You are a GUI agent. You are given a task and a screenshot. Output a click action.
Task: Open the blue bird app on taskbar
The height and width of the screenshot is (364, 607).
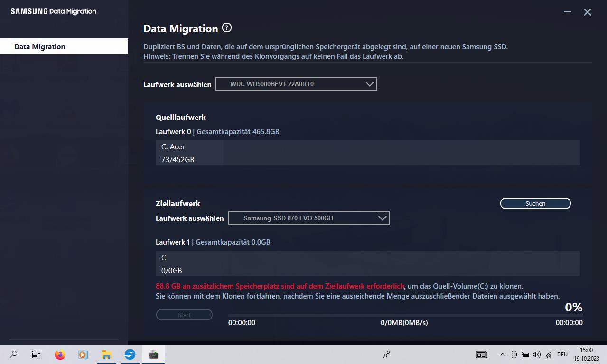coord(130,355)
